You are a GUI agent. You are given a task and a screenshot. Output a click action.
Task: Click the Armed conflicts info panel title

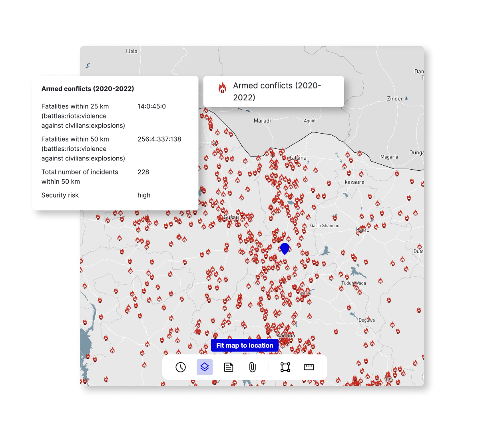[x=88, y=89]
